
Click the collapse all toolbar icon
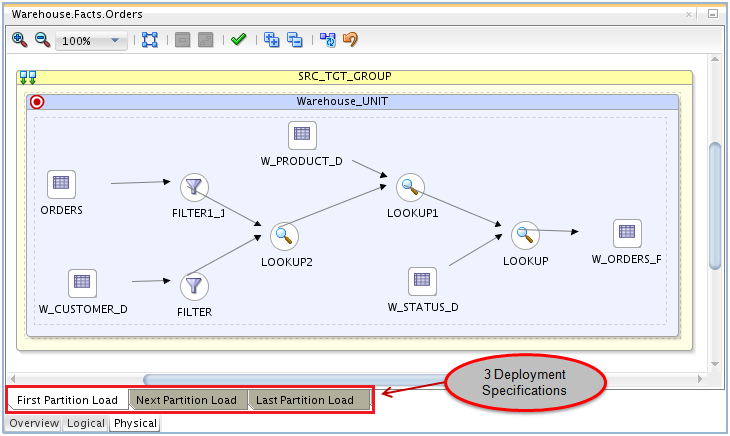pos(295,40)
